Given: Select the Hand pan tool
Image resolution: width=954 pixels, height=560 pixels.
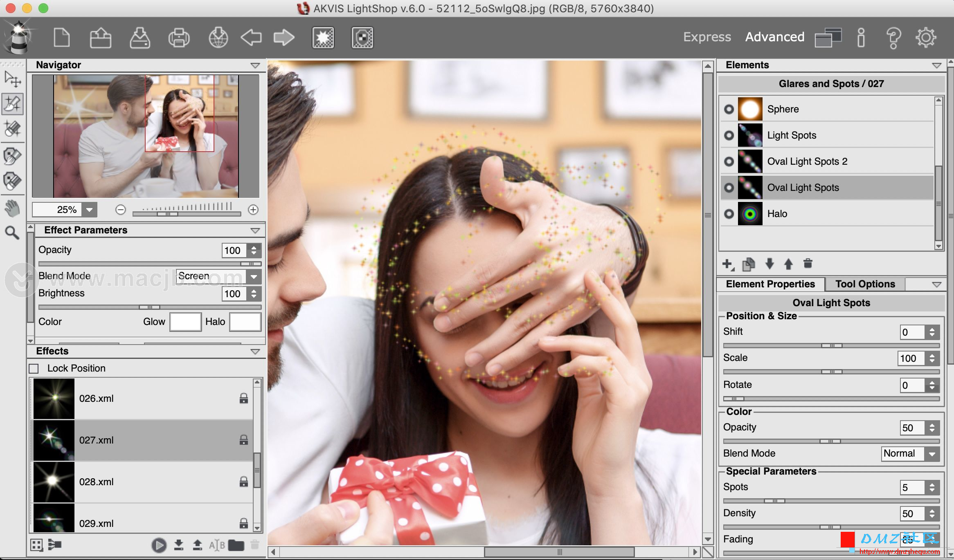Looking at the screenshot, I should tap(12, 208).
